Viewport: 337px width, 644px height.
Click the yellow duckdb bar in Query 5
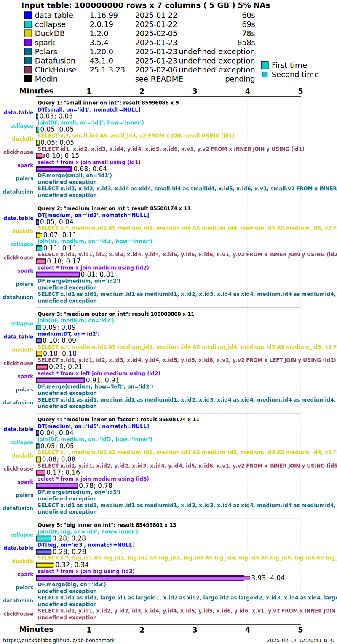(x=45, y=565)
